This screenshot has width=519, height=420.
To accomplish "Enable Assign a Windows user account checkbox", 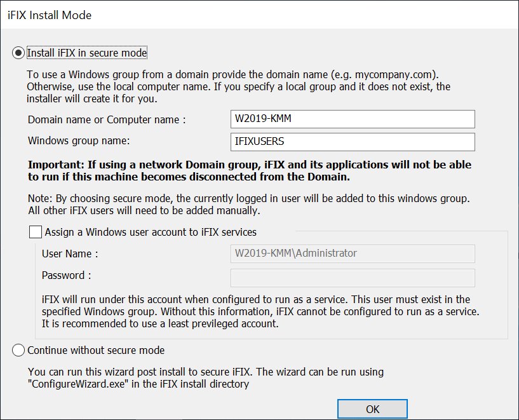I will point(36,232).
